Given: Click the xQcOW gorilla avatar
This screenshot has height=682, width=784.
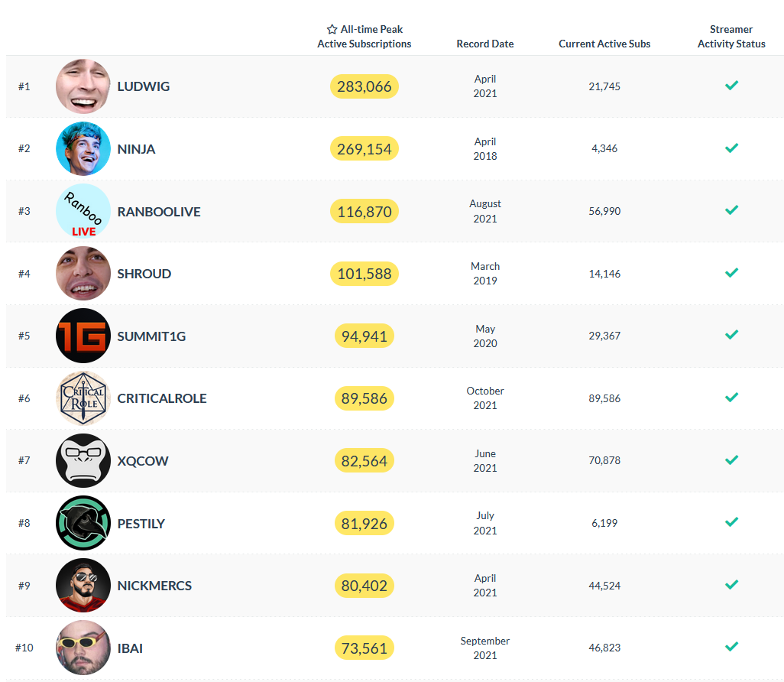Looking at the screenshot, I should pyautogui.click(x=83, y=460).
